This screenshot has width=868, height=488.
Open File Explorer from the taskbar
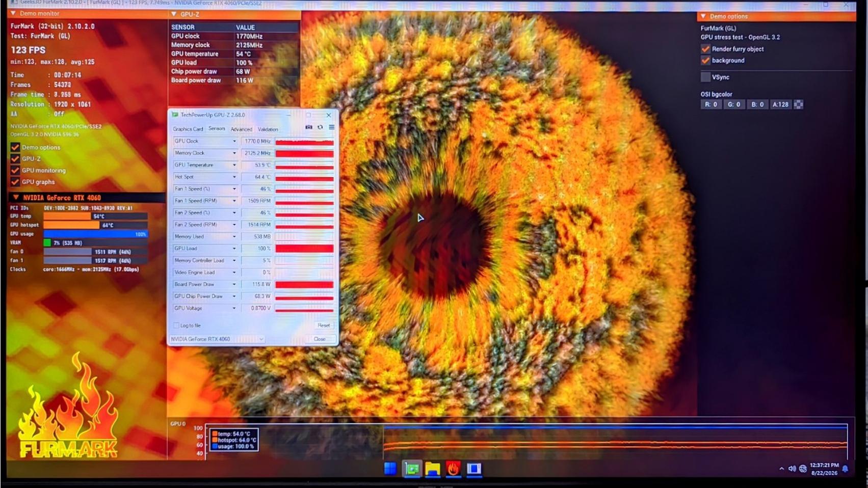coord(432,469)
